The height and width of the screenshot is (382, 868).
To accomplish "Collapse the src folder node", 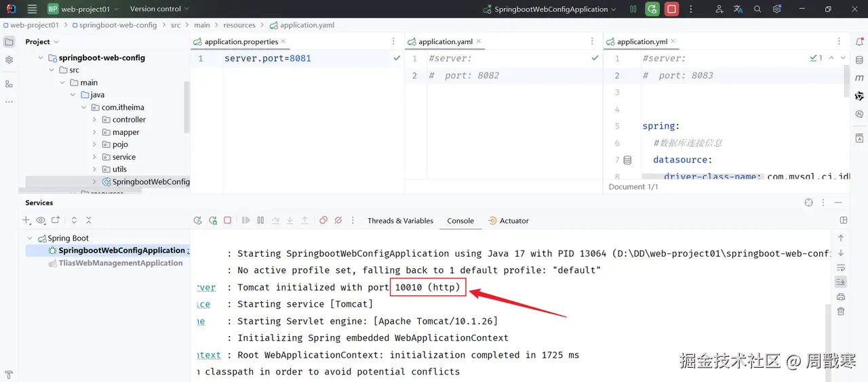I will coord(52,70).
